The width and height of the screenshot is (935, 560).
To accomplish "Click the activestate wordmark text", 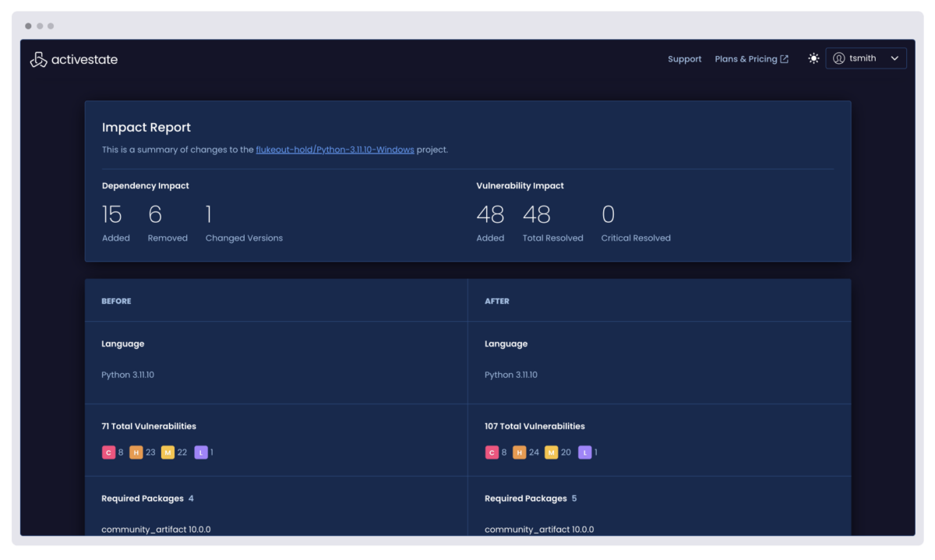I will (84, 59).
